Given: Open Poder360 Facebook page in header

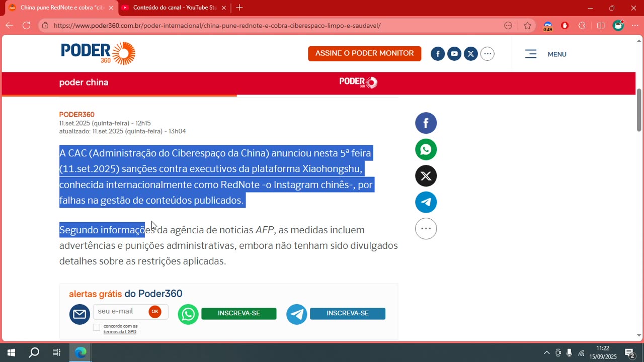Looking at the screenshot, I should pos(438,54).
